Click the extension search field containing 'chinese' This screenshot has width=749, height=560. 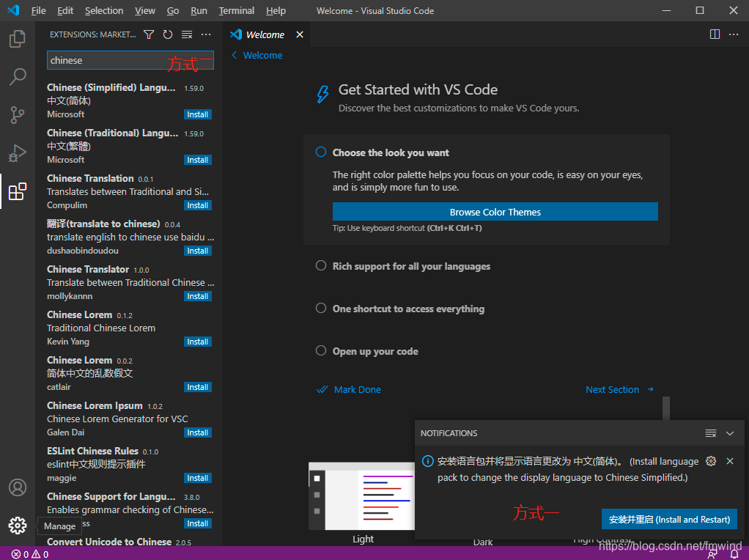pyautogui.click(x=130, y=61)
